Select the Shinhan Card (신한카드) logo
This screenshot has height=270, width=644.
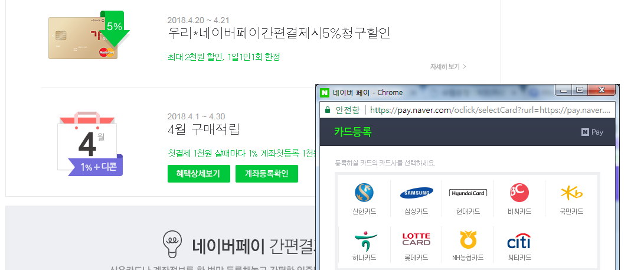(x=364, y=193)
